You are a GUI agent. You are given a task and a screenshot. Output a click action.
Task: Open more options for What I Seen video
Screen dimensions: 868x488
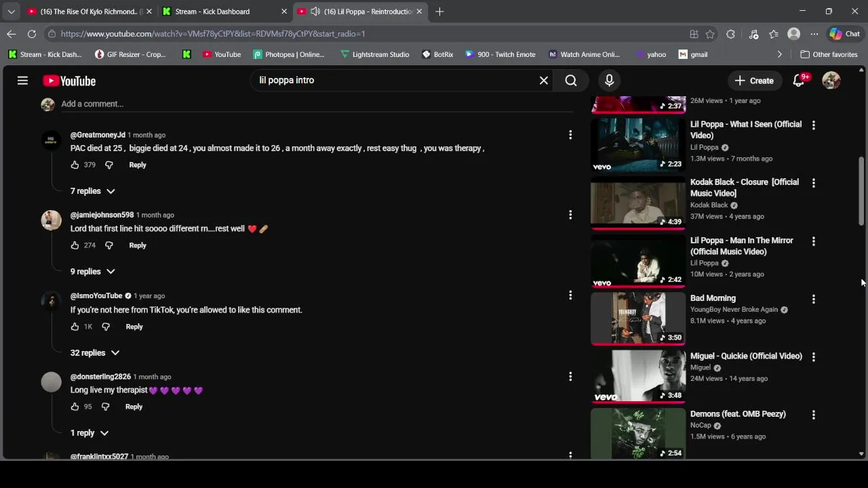click(x=814, y=125)
